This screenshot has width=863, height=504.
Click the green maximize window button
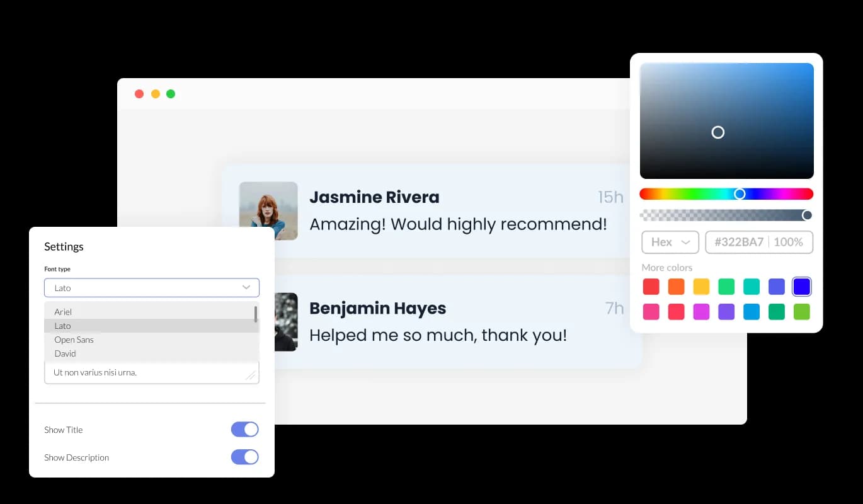(x=171, y=94)
